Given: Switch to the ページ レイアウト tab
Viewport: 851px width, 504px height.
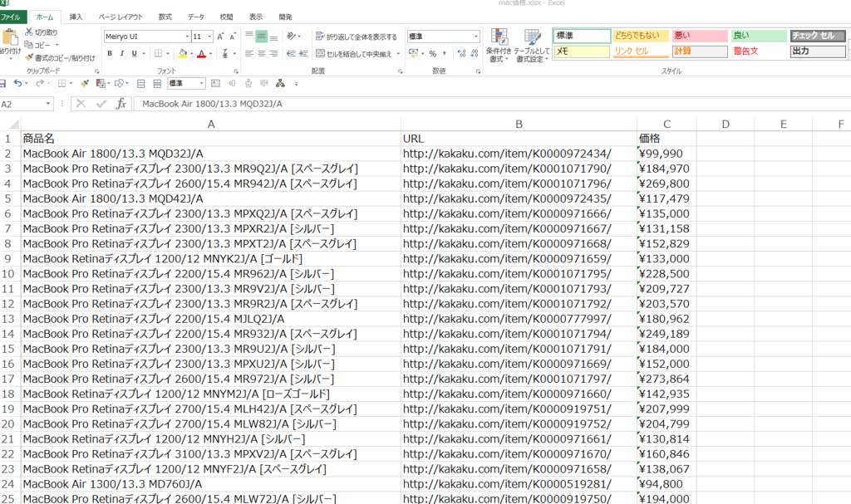Looking at the screenshot, I should [121, 17].
